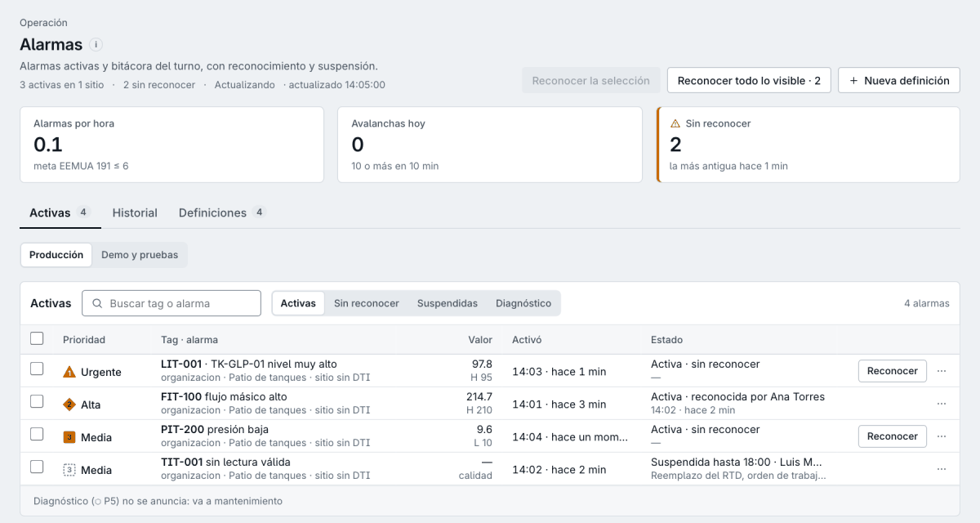This screenshot has height=523, width=980.
Task: Select the Producción environment segment
Action: tap(56, 255)
